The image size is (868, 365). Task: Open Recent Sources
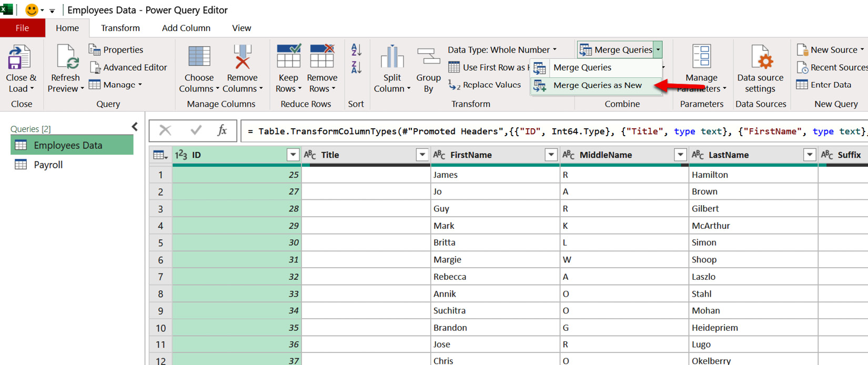(833, 67)
